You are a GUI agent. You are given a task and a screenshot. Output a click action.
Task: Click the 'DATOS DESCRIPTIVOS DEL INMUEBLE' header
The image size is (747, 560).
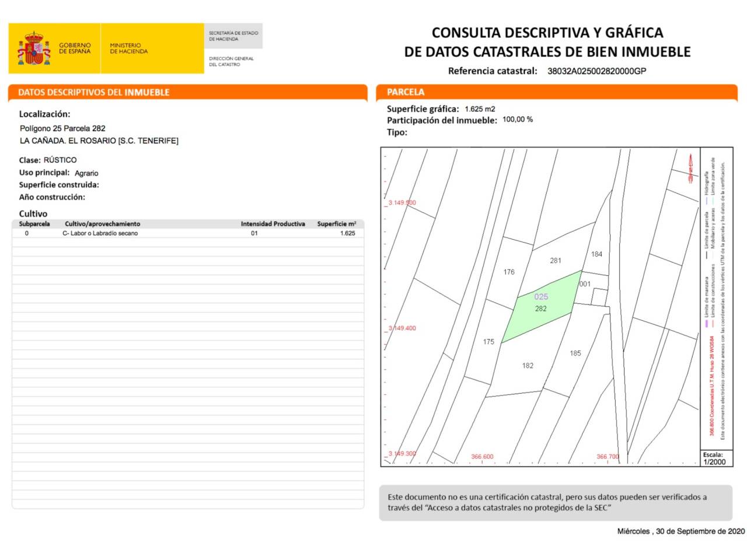pos(93,92)
